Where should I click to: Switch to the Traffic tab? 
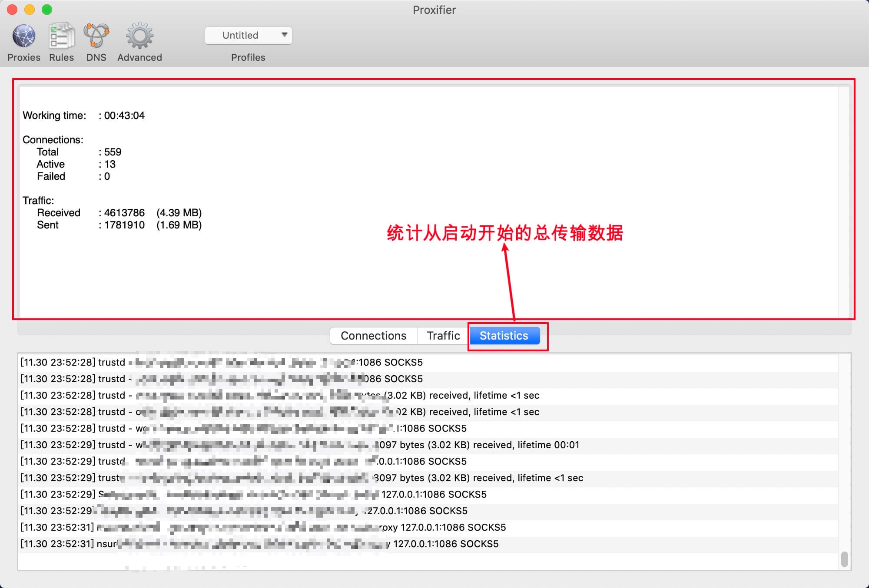click(x=443, y=336)
